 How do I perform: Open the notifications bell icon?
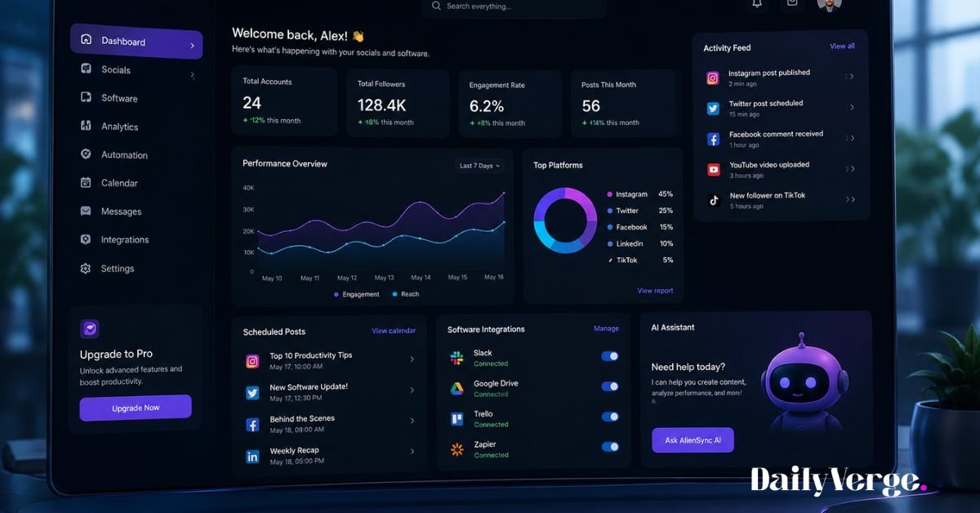757,3
